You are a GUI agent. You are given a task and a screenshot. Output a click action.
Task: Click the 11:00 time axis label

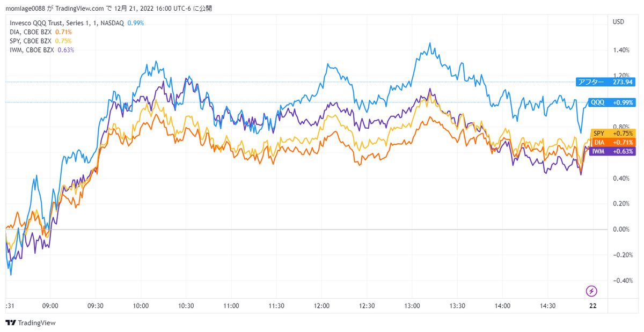coord(231,306)
